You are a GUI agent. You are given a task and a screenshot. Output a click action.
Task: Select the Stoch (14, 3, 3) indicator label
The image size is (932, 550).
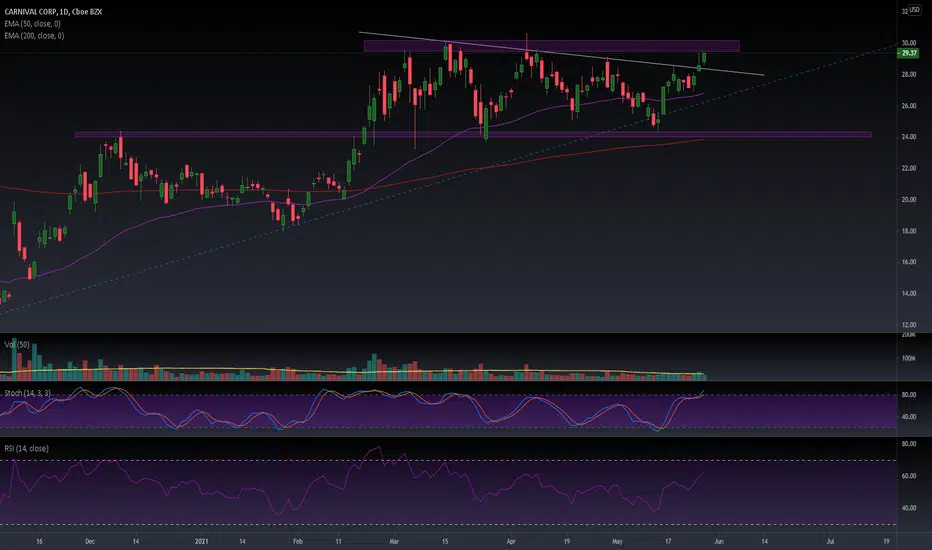pos(27,393)
